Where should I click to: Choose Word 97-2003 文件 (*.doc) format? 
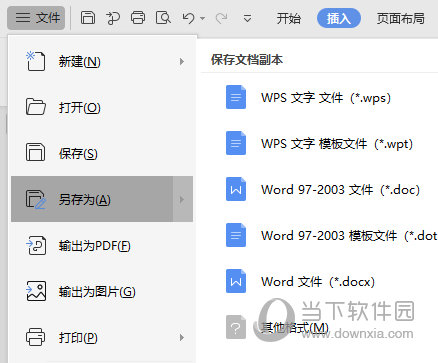(x=340, y=190)
